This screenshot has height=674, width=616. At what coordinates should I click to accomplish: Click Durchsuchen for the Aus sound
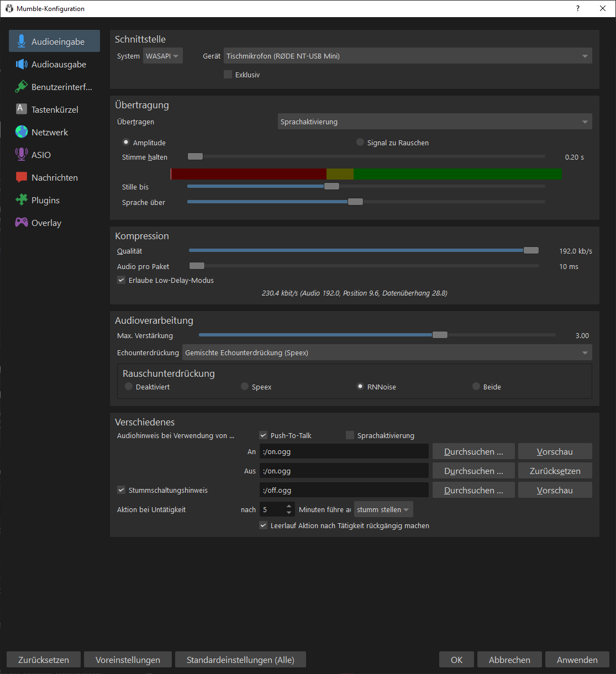[473, 471]
